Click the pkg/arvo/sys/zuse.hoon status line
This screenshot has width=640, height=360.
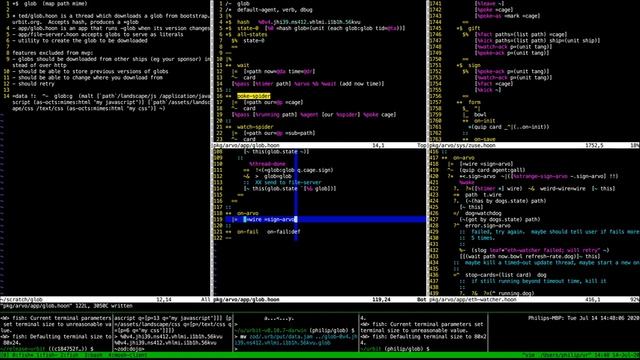pos(533,145)
